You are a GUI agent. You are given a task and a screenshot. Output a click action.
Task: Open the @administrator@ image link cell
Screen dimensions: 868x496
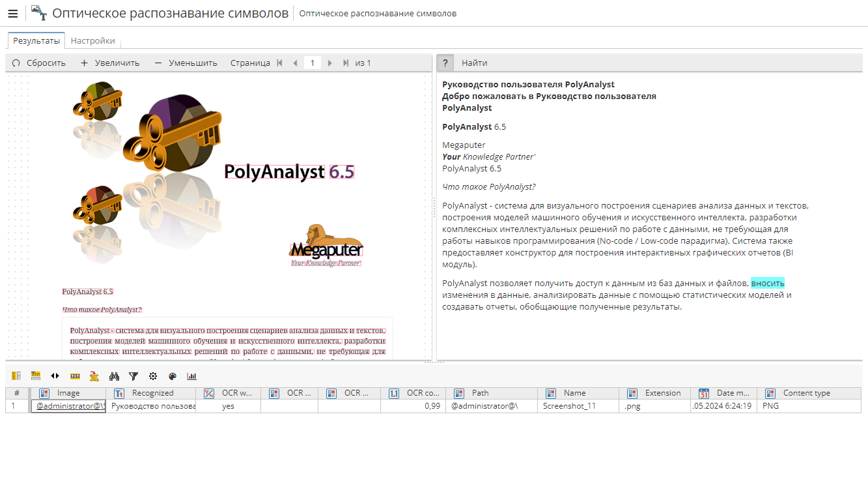click(68, 405)
